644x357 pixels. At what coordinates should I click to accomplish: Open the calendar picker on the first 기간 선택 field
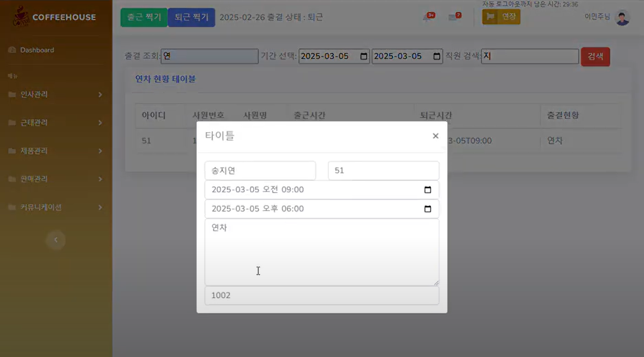364,56
